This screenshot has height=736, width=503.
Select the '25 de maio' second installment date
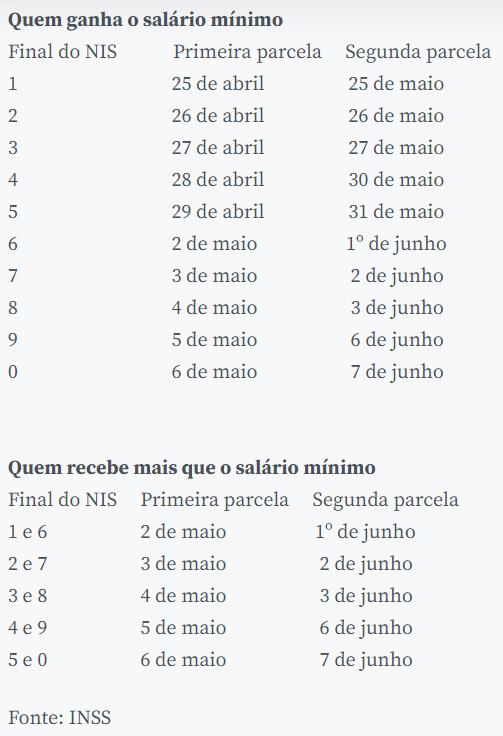tap(396, 84)
